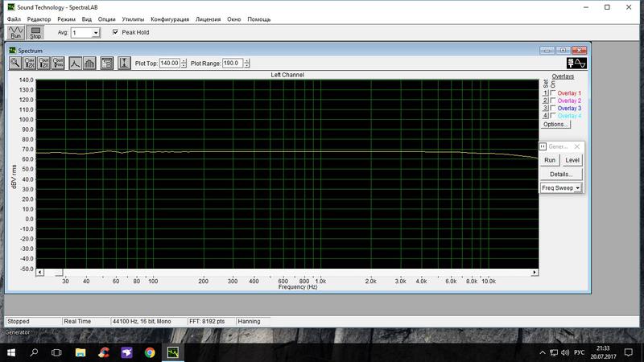Click Level in the Generator panel
Image resolution: width=644 pixels, height=362 pixels.
point(572,160)
